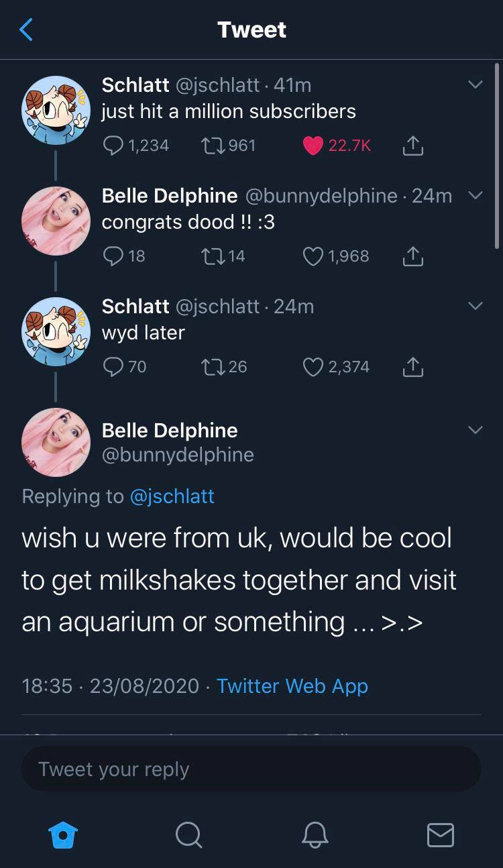Viewport: 503px width, 868px height.
Task: Switch to the Search tab
Action: tap(188, 835)
